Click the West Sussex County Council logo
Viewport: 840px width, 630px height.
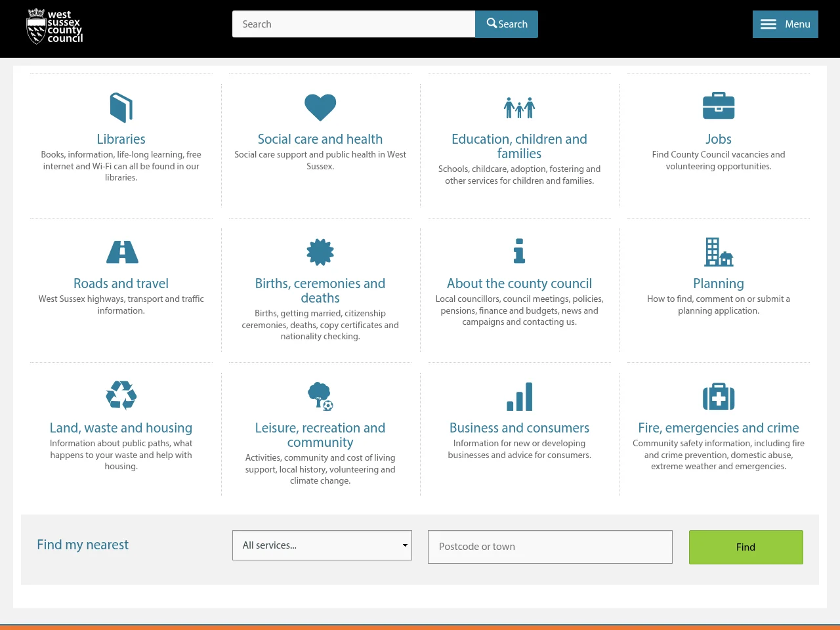(x=54, y=26)
